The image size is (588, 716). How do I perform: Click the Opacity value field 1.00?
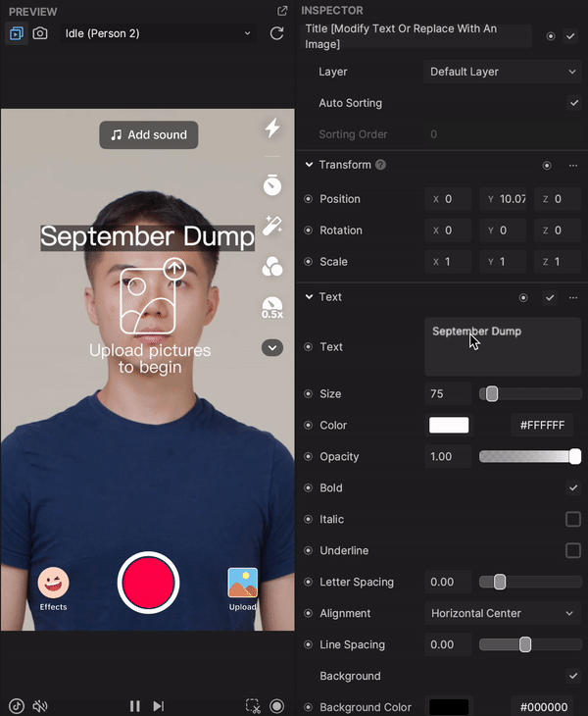coord(448,456)
